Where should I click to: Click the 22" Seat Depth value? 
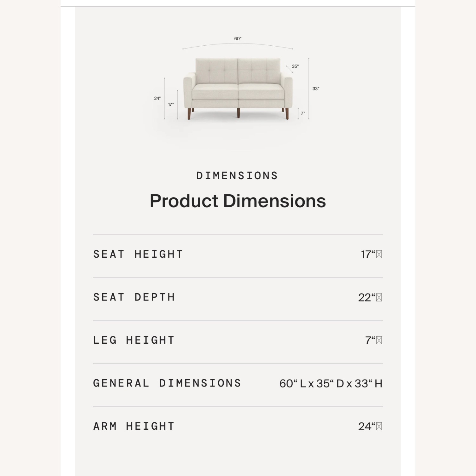click(x=370, y=298)
